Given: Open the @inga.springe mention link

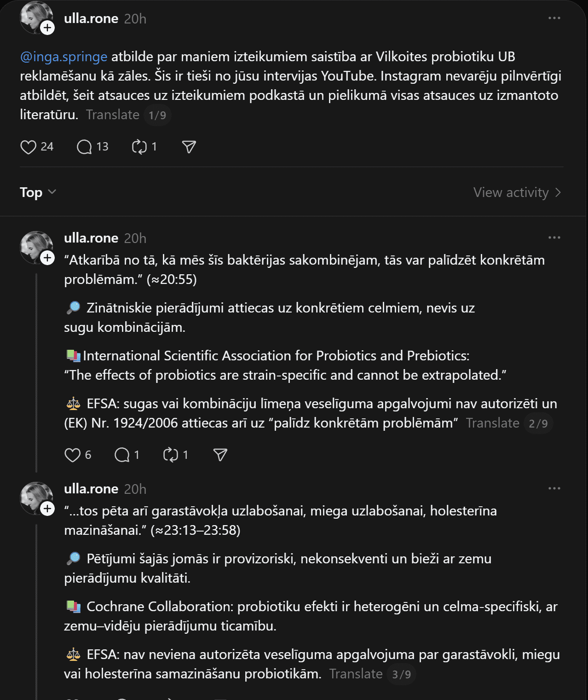Looking at the screenshot, I should tap(63, 57).
